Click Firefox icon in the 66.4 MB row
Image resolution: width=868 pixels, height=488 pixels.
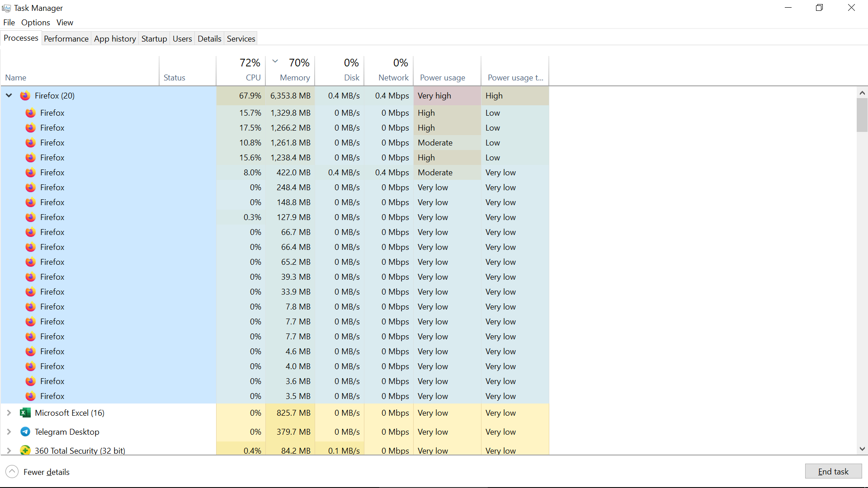(x=30, y=247)
